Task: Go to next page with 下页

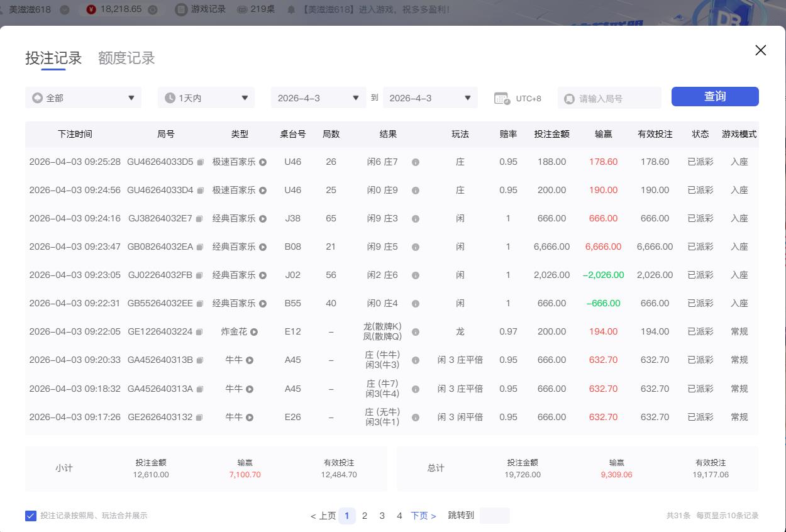Action: coord(423,516)
